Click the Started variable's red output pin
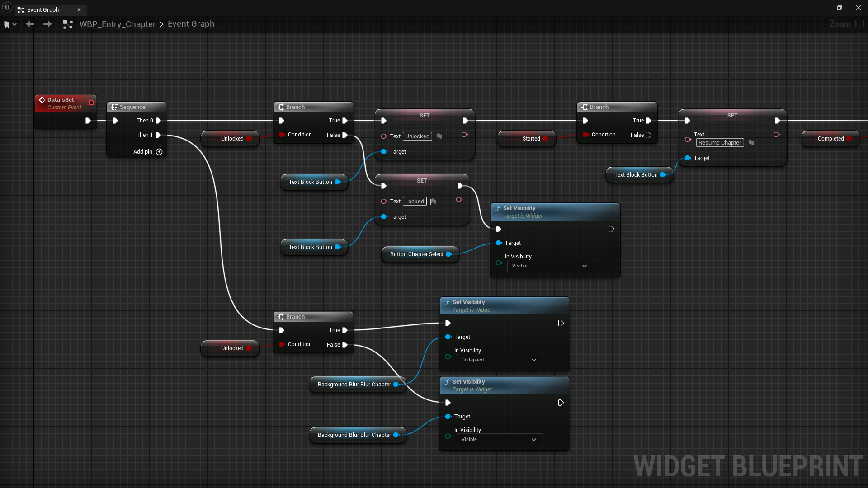Screen dimensions: 868x488 pos(545,139)
